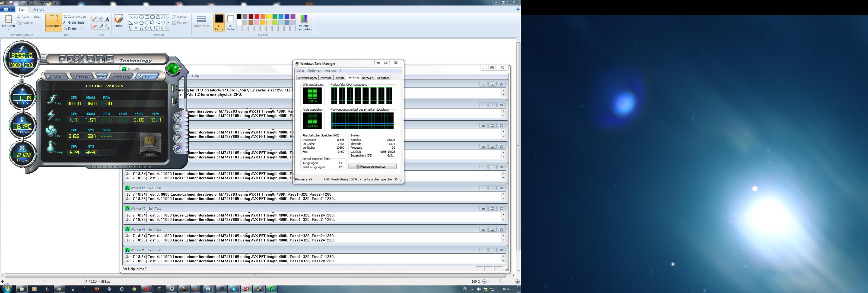This screenshot has height=293, width=868.
Task: Switch to the Ansicht ribbon tab
Action: [39, 9]
